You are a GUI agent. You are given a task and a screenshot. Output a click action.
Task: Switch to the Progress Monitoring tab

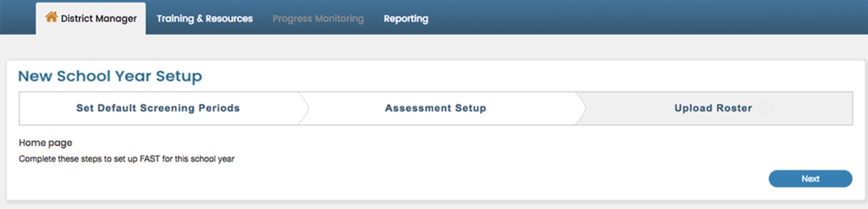coord(318,18)
